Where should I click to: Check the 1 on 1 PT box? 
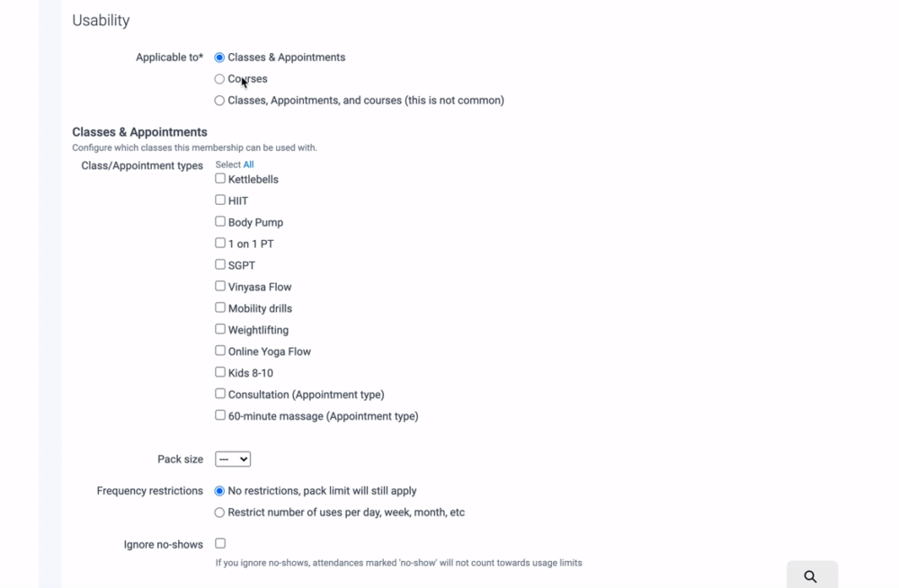tap(220, 244)
